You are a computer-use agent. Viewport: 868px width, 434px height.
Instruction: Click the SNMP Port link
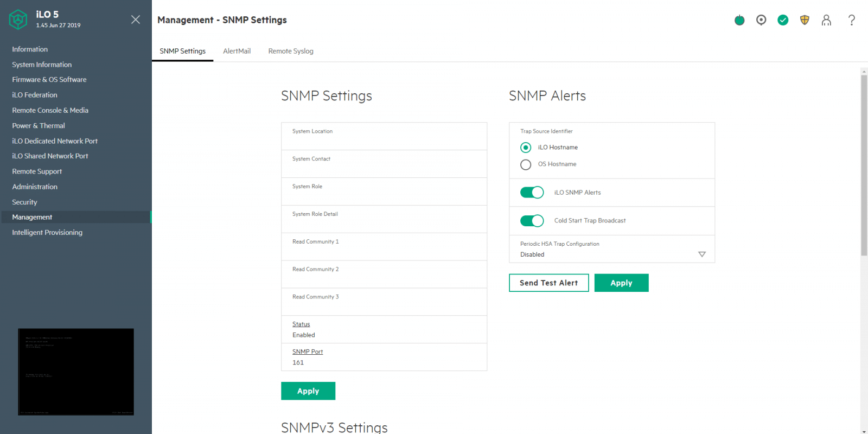tap(308, 352)
